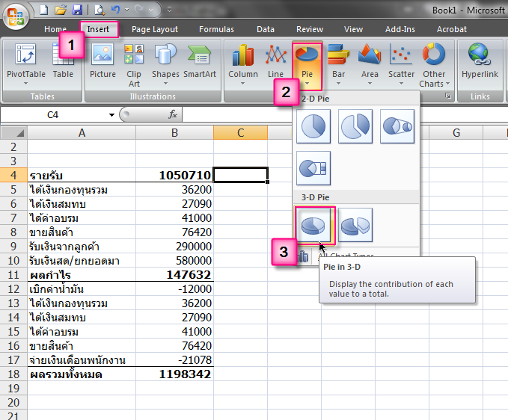Click the Insert Function fx button

pyautogui.click(x=173, y=114)
